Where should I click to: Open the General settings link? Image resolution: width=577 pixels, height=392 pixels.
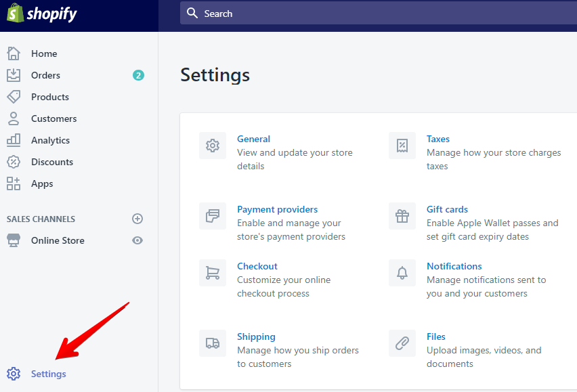click(253, 139)
